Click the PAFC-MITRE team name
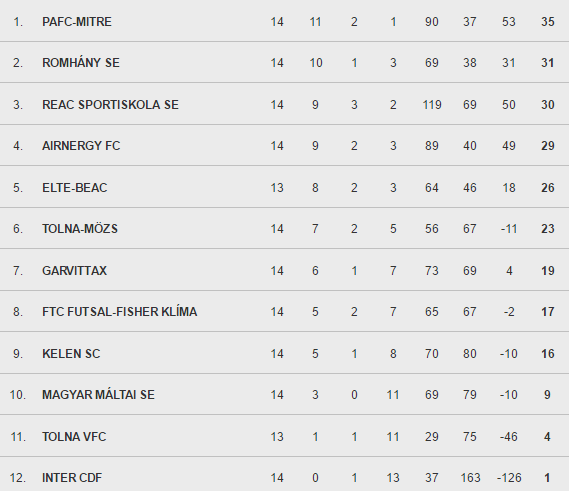Screen dimensions: 569x491 (77, 22)
